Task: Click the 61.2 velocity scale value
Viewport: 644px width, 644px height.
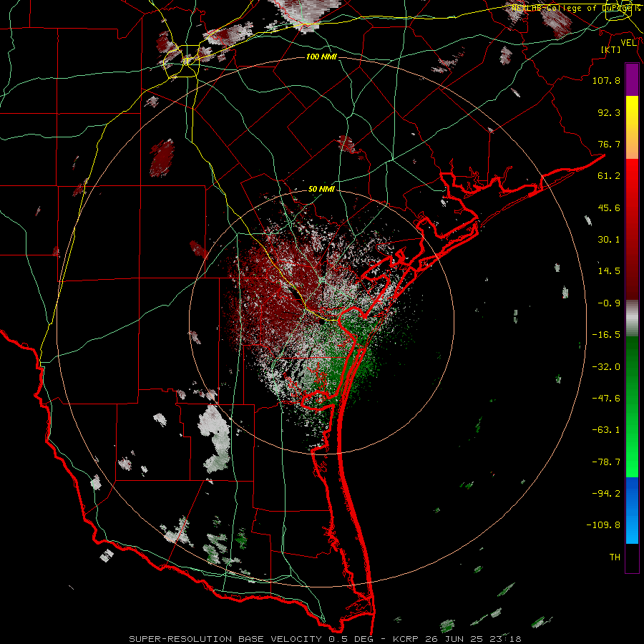Action: point(609,176)
